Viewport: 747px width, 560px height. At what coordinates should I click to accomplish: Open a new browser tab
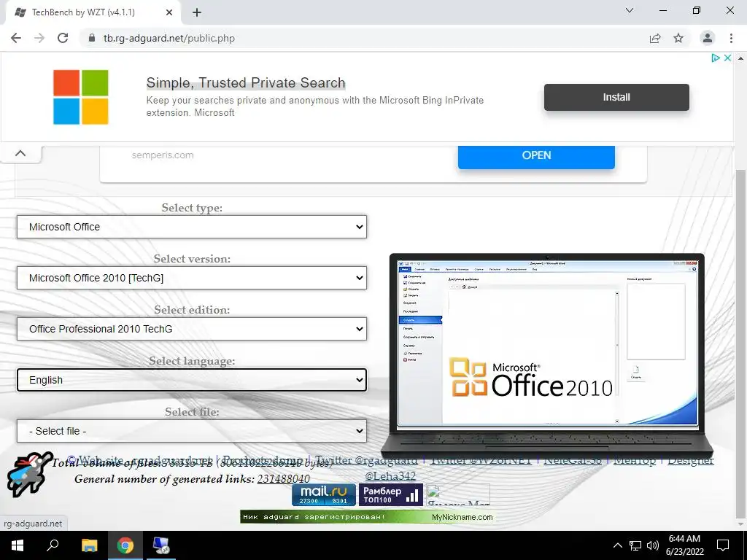(197, 12)
